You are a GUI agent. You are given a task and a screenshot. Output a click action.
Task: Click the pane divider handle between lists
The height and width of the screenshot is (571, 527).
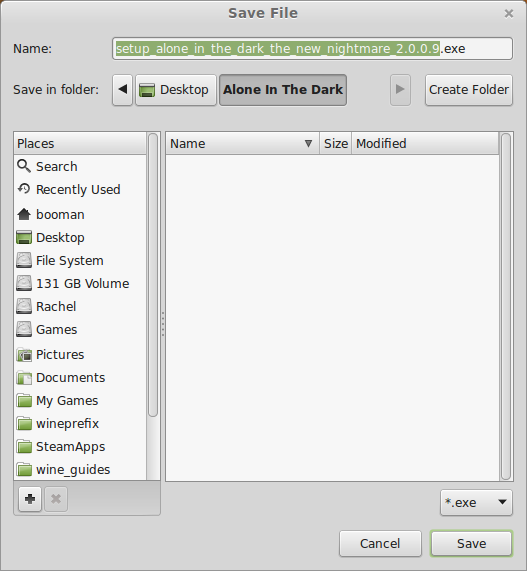pyautogui.click(x=163, y=324)
